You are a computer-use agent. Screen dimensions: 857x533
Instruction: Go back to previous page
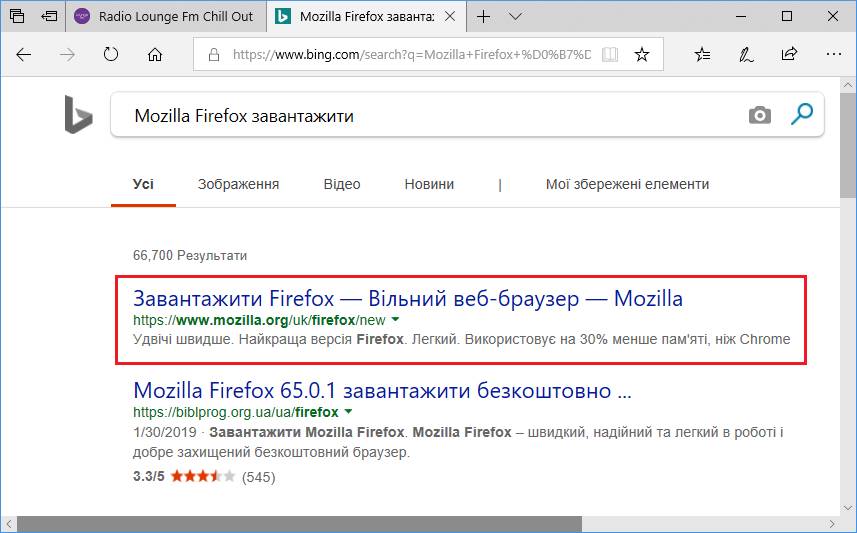coord(24,54)
